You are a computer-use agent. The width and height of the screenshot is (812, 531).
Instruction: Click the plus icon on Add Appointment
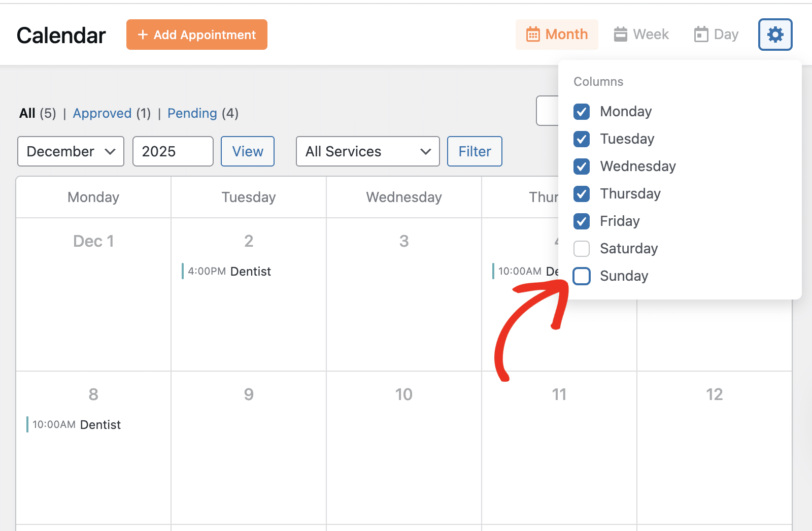[142, 35]
